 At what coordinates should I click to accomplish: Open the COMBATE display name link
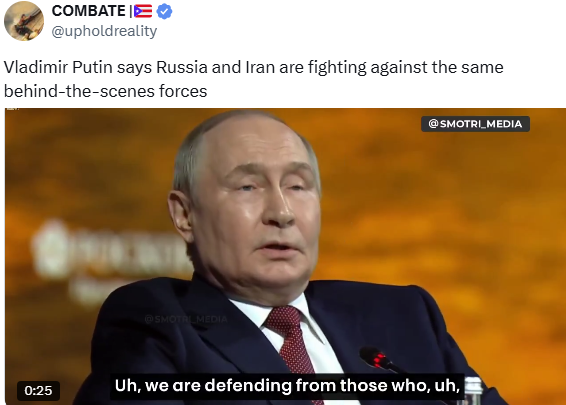point(88,11)
